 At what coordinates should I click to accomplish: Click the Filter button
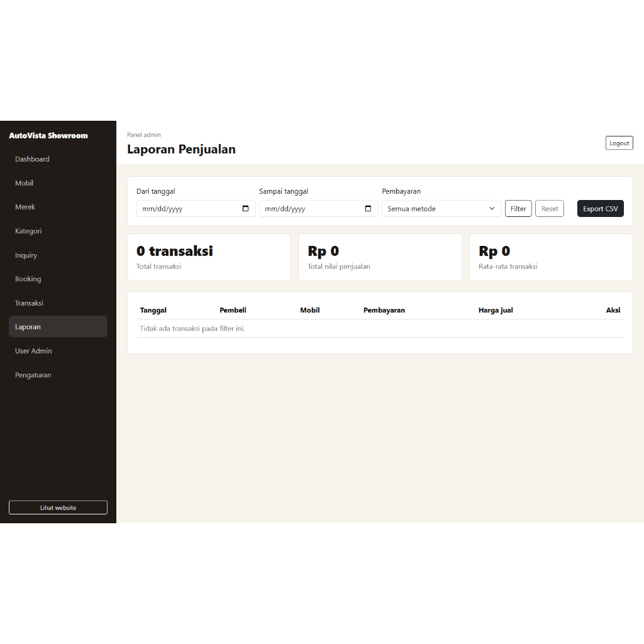tap(518, 209)
